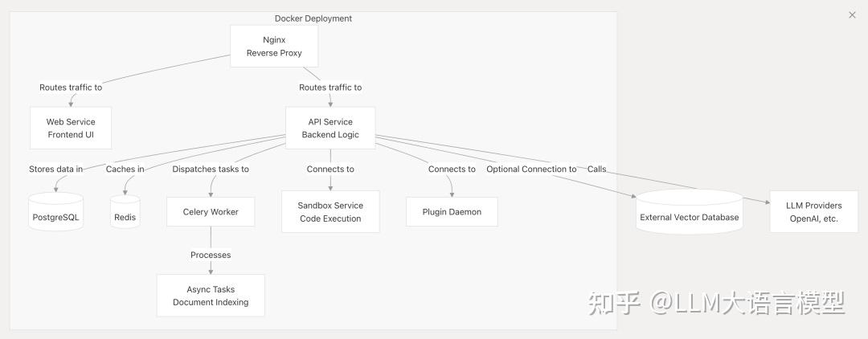
Task: Select the Celery Worker node
Action: point(211,212)
